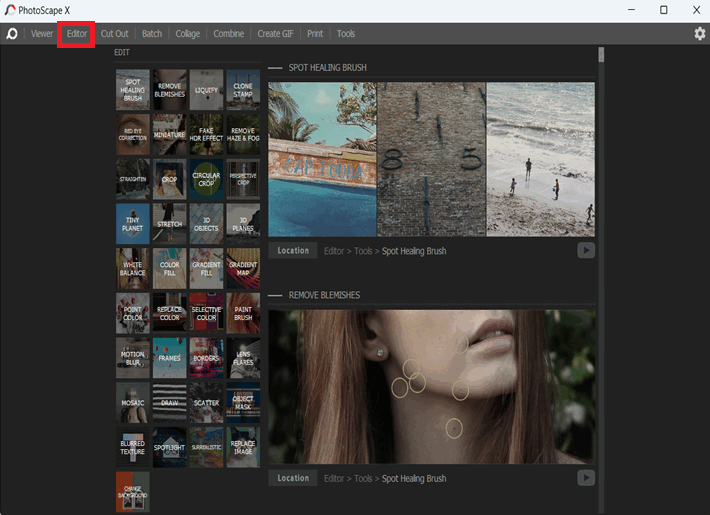Click Location button under Remove Blemishes
This screenshot has height=515, width=710.
point(293,478)
